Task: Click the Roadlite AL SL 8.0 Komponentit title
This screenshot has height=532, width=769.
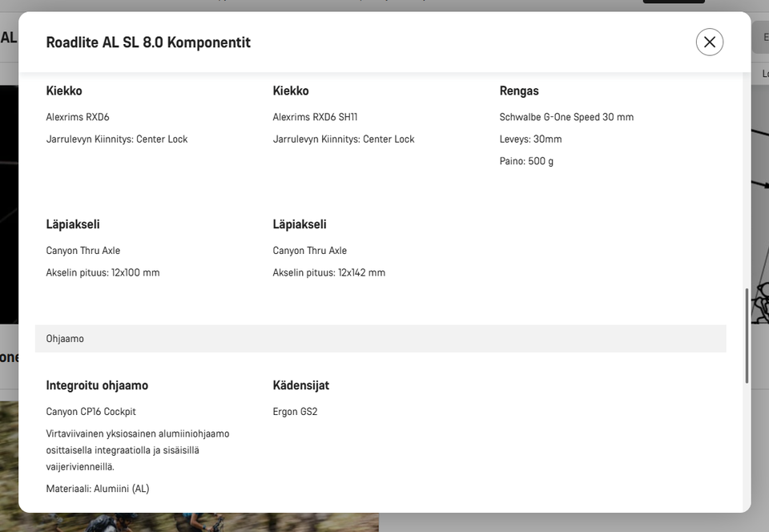Action: 148,42
